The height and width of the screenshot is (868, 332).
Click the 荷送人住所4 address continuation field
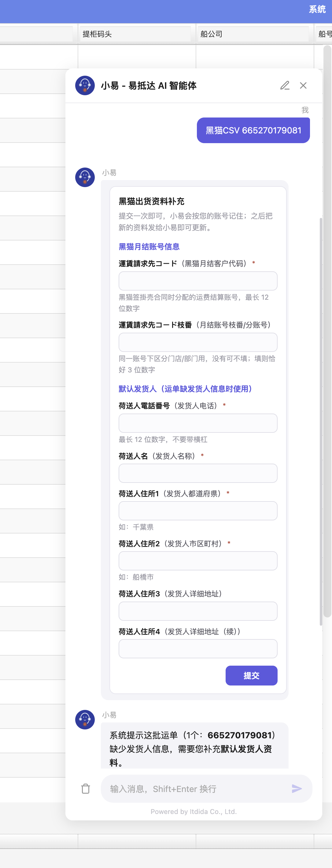tap(198, 649)
